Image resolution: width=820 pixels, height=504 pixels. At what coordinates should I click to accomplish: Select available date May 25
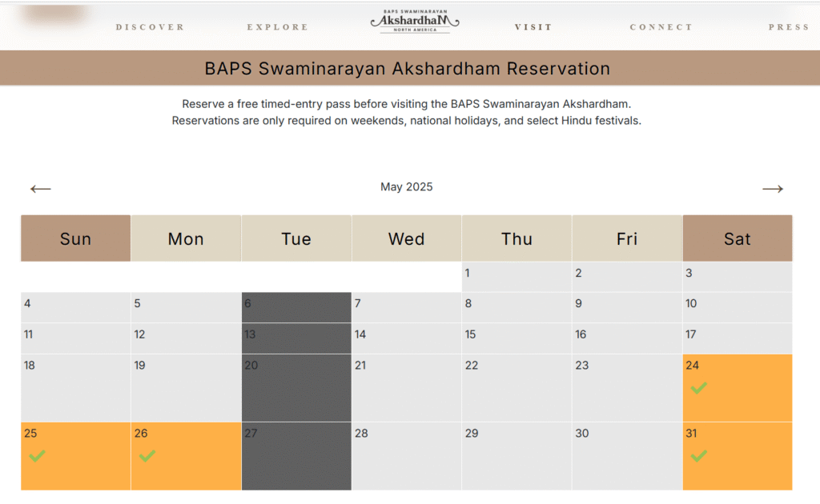click(76, 456)
